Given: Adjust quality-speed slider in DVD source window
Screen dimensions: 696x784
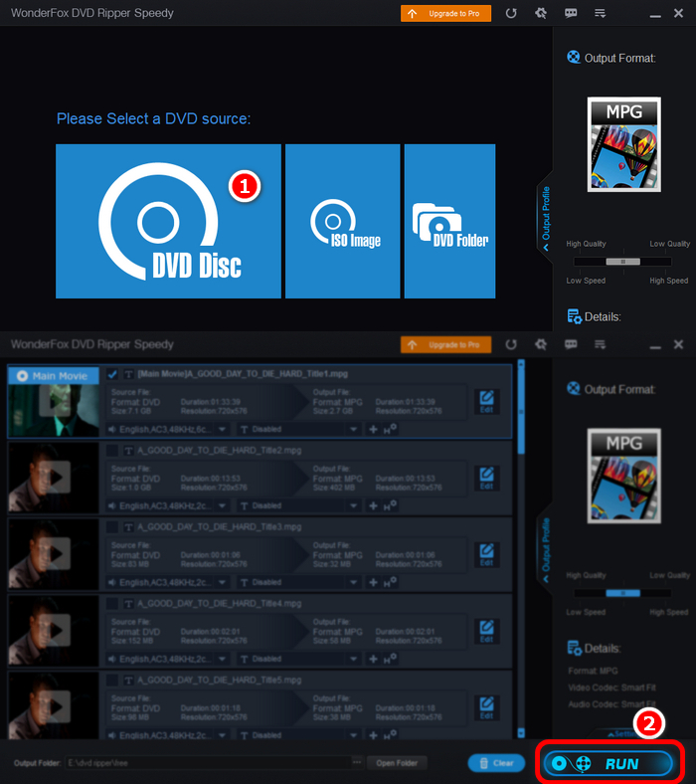Looking at the screenshot, I should 623,262.
